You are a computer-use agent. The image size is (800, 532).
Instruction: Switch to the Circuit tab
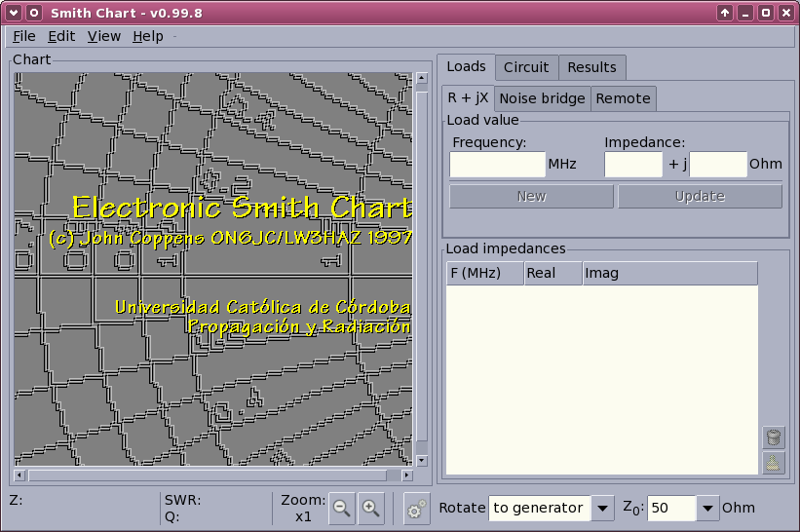coord(526,67)
